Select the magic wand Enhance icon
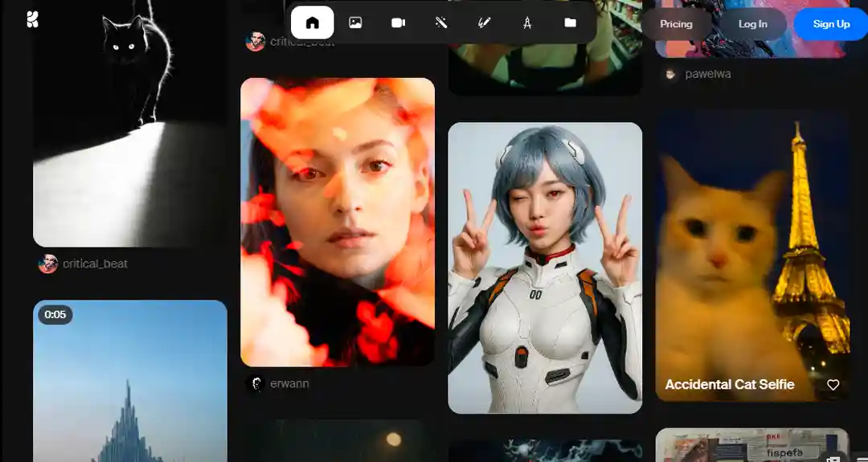 click(441, 22)
